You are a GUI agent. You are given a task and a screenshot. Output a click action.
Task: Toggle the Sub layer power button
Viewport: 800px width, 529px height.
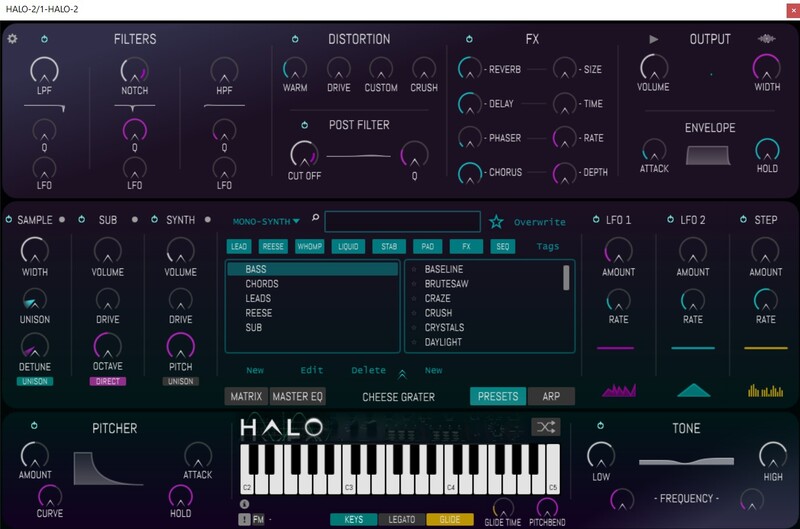82,219
